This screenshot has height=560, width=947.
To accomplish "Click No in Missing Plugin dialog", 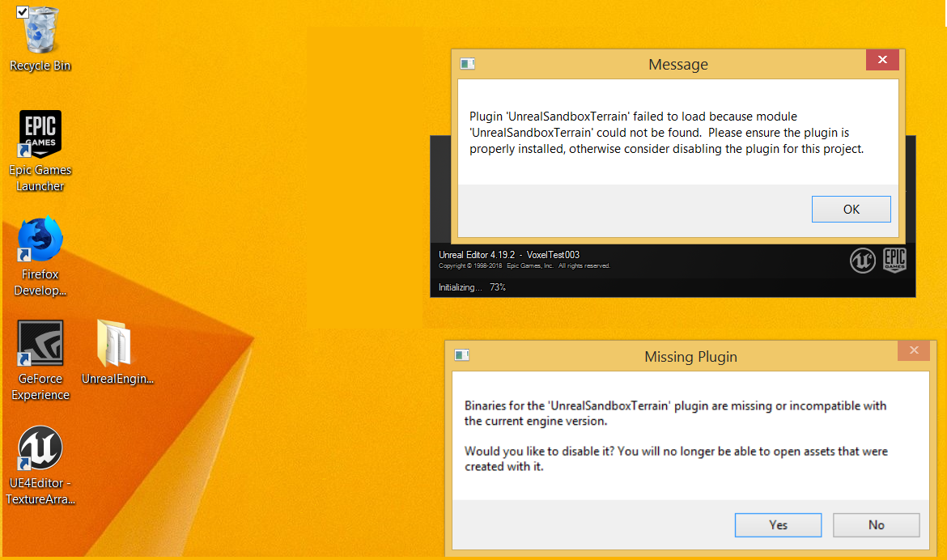I will pos(877,525).
